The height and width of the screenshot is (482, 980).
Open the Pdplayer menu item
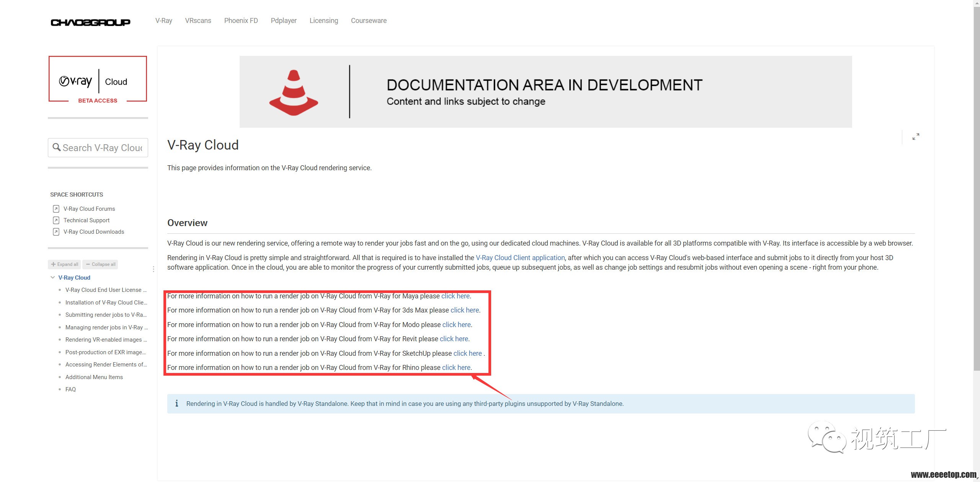pos(284,21)
